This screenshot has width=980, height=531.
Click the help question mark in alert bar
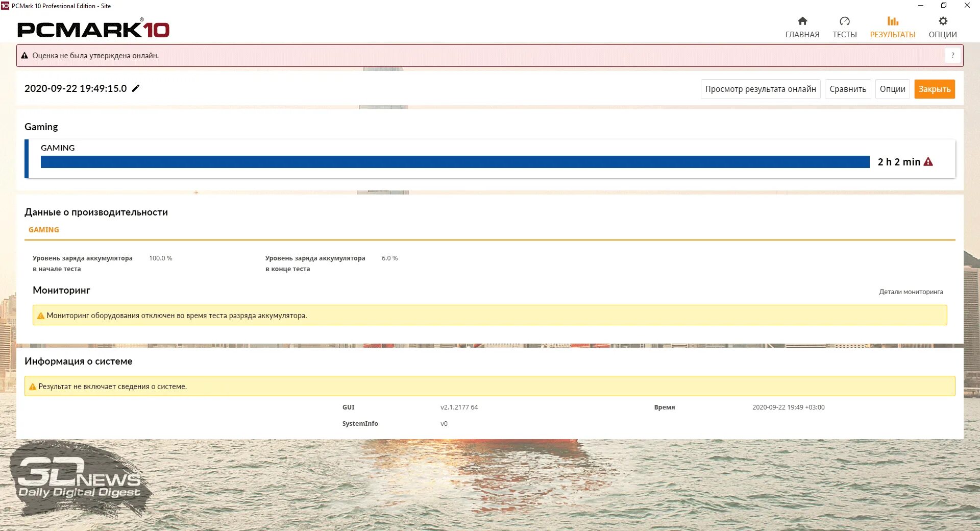(952, 56)
